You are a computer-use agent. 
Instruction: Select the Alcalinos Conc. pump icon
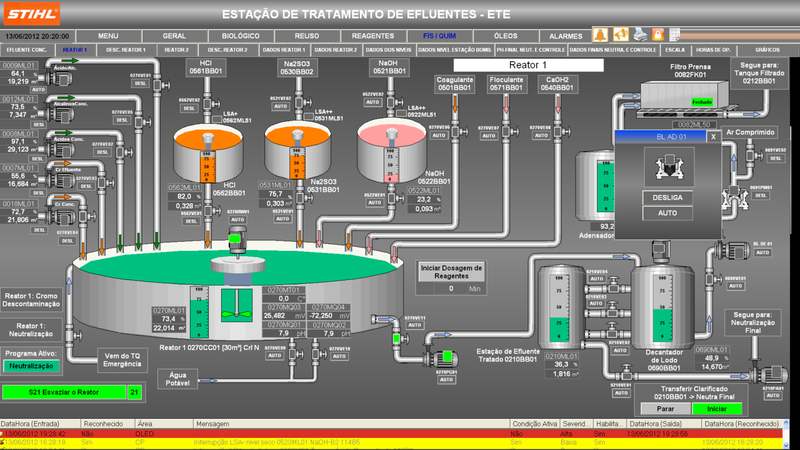62,115
